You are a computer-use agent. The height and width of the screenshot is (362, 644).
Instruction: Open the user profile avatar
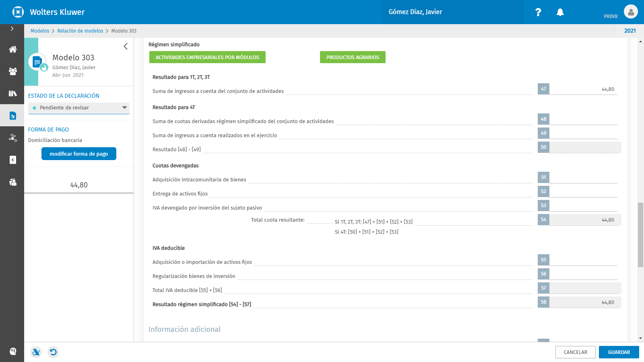click(x=631, y=12)
